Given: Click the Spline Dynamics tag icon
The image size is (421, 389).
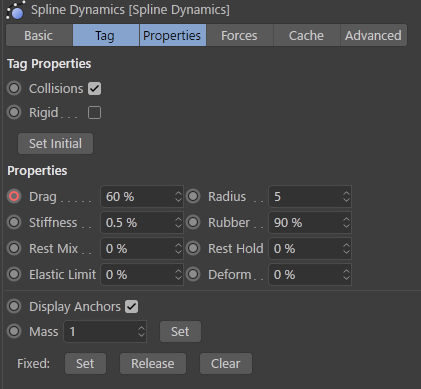Looking at the screenshot, I should coord(15,10).
